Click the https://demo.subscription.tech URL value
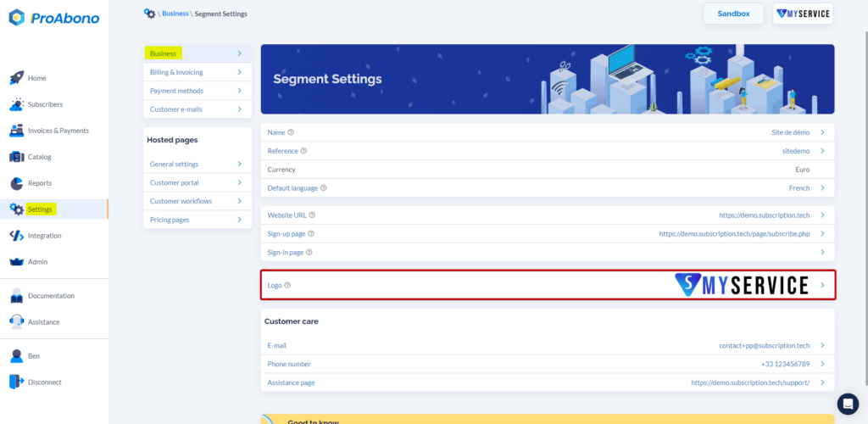Screen dimensions: 868x424 pos(765,215)
